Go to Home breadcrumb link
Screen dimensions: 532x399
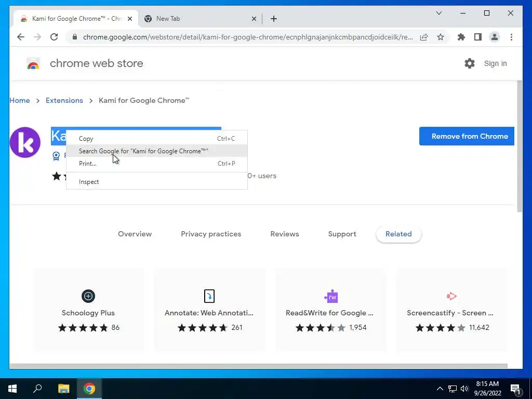tap(20, 100)
